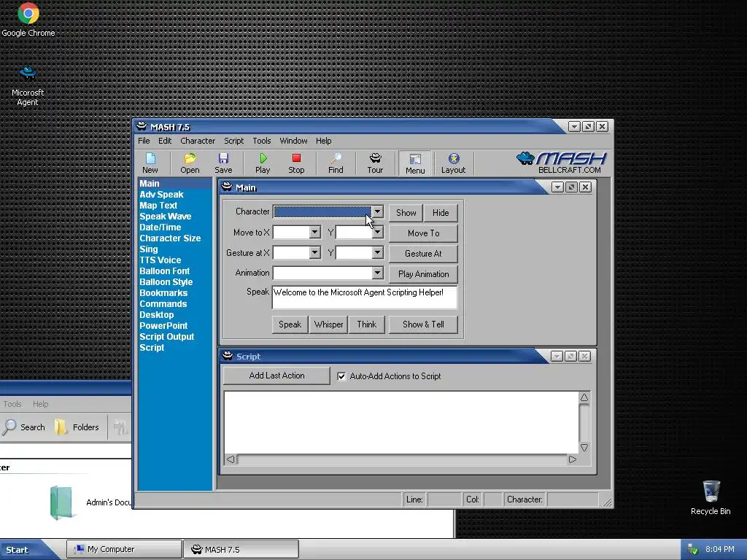
Task: Expand the Animation dropdown
Action: coord(377,273)
